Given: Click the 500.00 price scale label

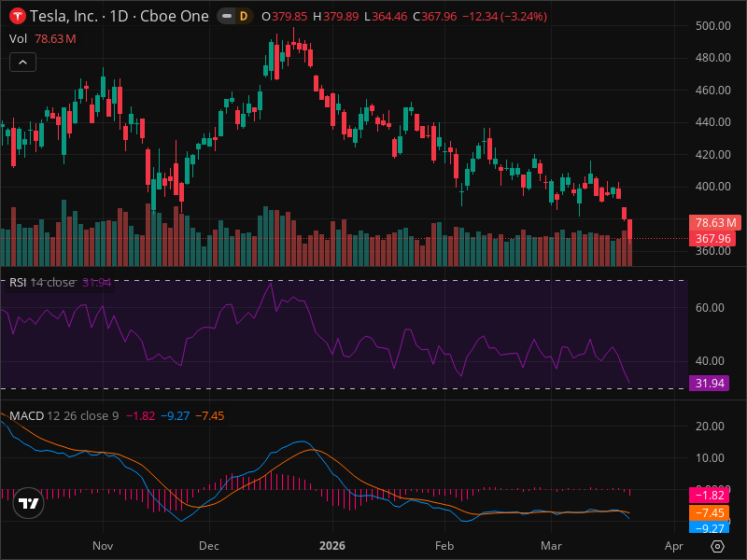Looking at the screenshot, I should (712, 26).
